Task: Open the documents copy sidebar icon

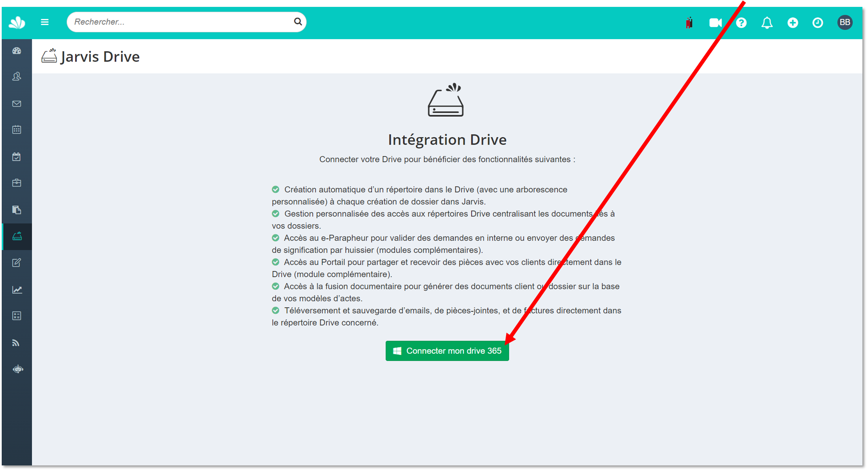Action: tap(17, 210)
